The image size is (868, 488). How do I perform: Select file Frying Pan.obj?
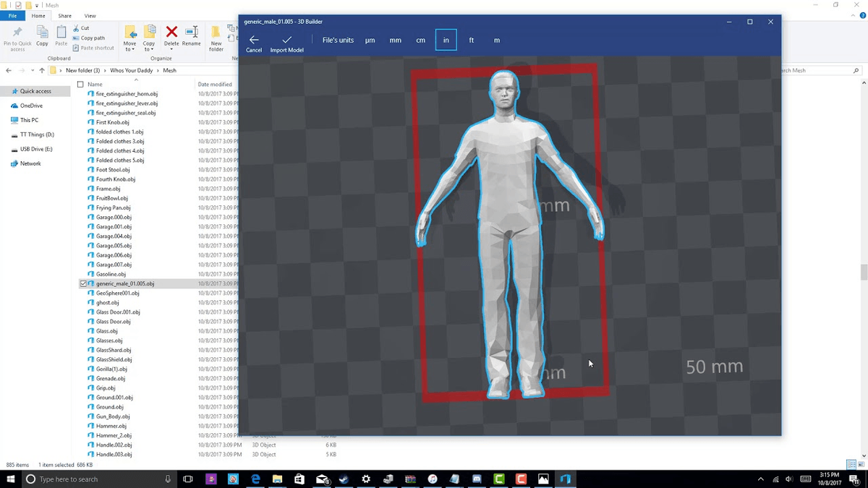tap(113, 207)
